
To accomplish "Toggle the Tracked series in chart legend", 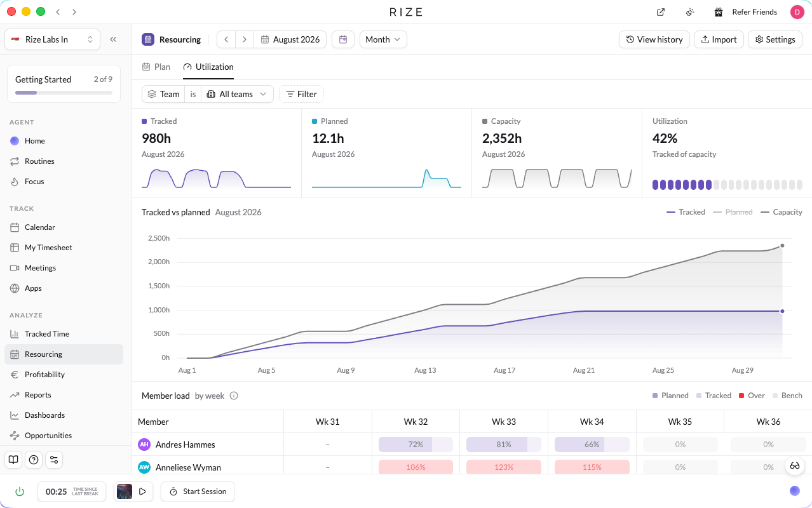I will coord(686,212).
